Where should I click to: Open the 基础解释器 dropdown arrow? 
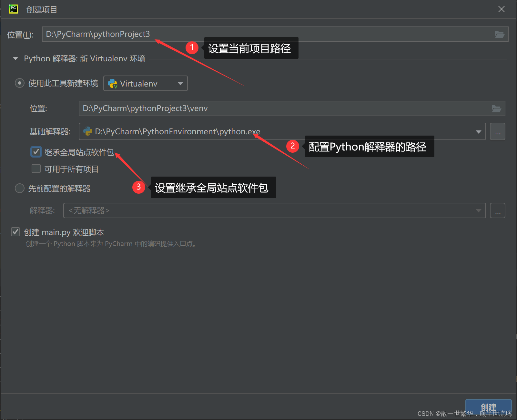479,132
